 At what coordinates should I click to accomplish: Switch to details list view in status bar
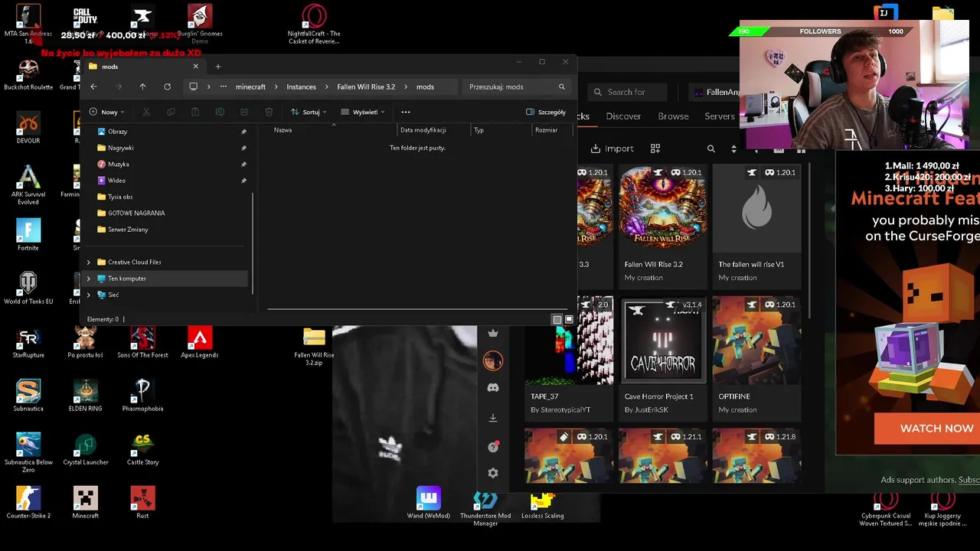tap(557, 319)
